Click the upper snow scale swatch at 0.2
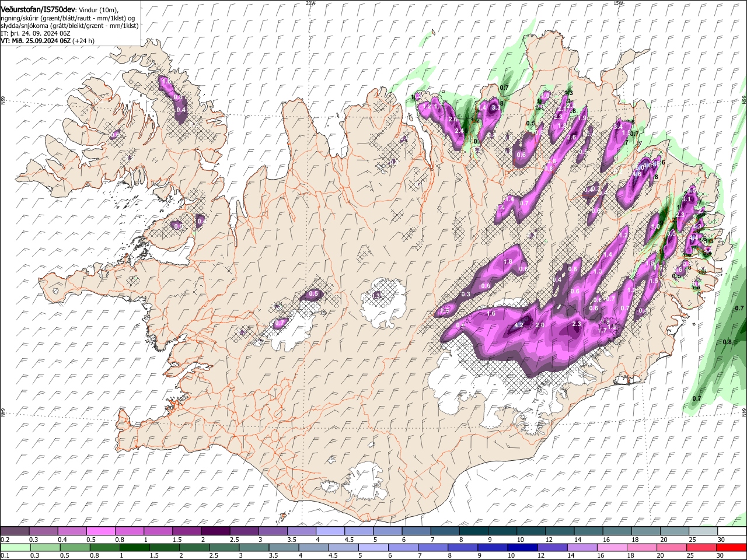The height and width of the screenshot is (560, 747). click(x=15, y=531)
